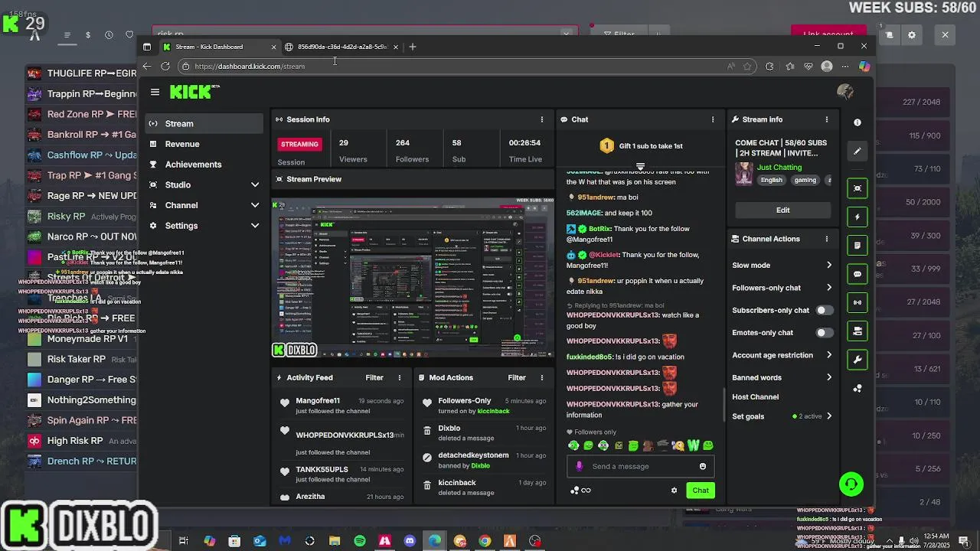
Task: Click the Edit stream info button
Action: pos(782,210)
